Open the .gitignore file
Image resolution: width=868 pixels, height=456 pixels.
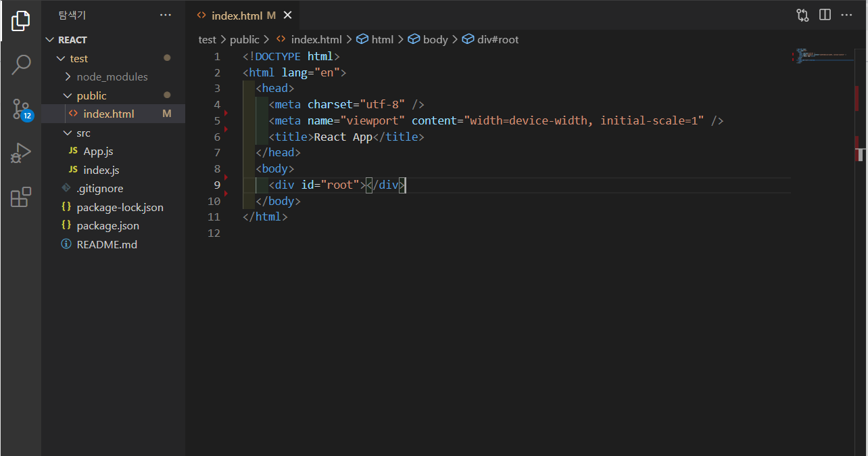[x=113, y=189]
